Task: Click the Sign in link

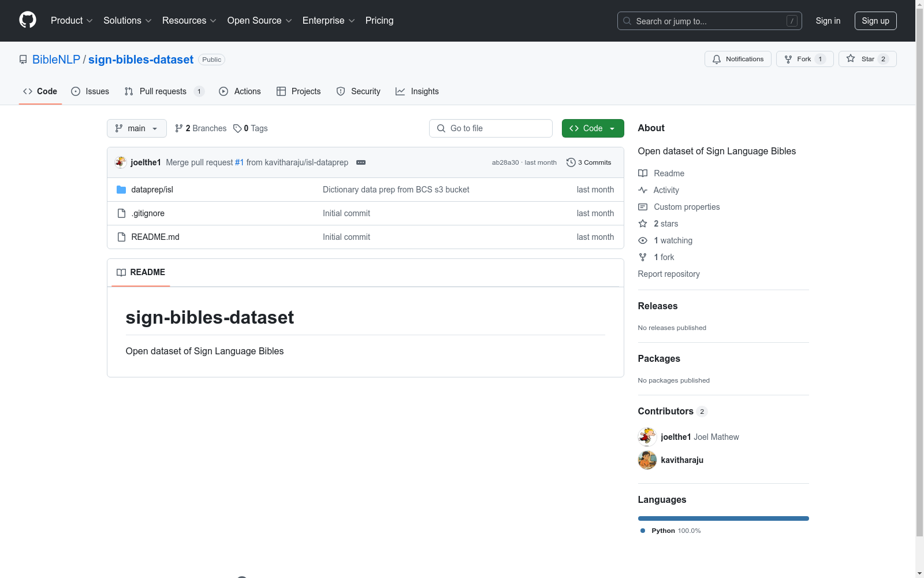Action: tap(828, 21)
